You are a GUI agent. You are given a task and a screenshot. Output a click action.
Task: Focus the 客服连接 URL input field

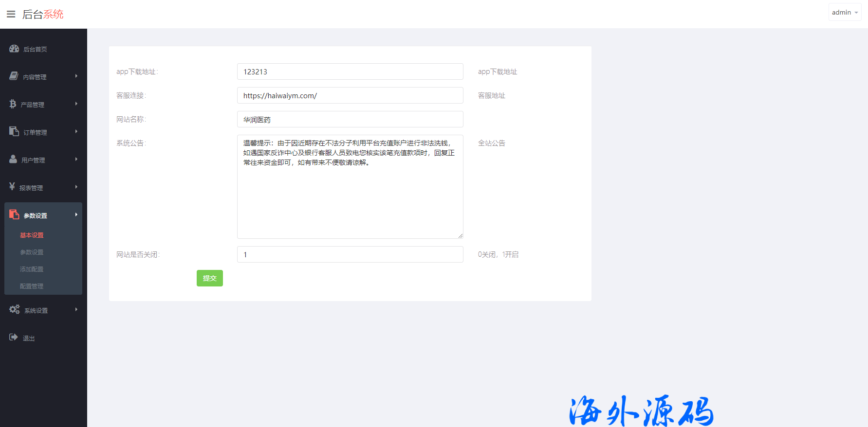[x=350, y=96]
